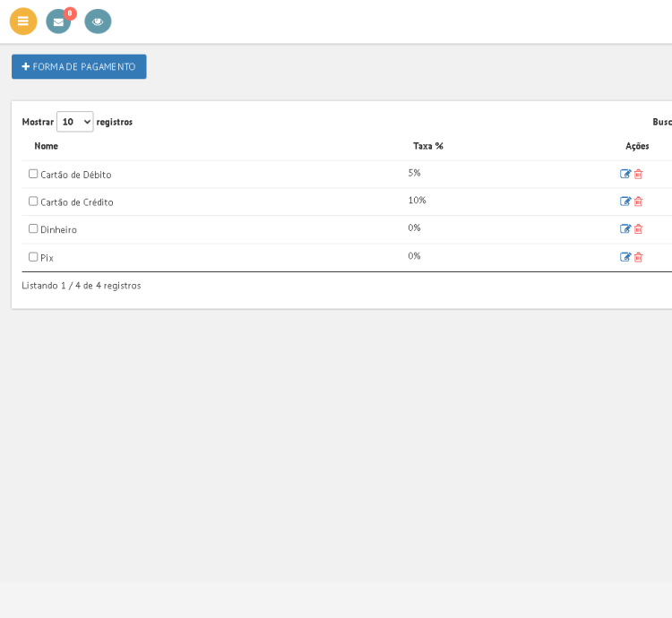Delete the Dinheiro payment method

pyautogui.click(x=639, y=229)
